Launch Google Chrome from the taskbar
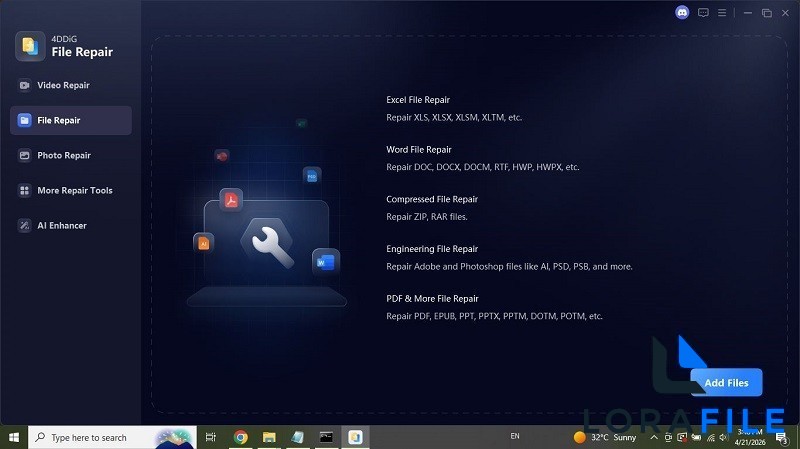800x449 pixels. tap(240, 437)
